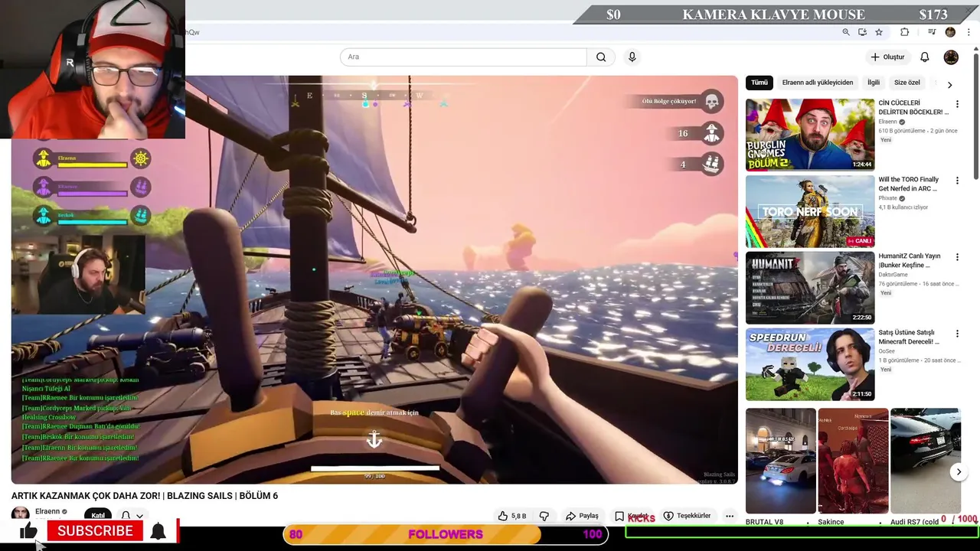Image resolution: width=980 pixels, height=551 pixels.
Task: Start voice search with the microphone icon
Action: point(632,57)
